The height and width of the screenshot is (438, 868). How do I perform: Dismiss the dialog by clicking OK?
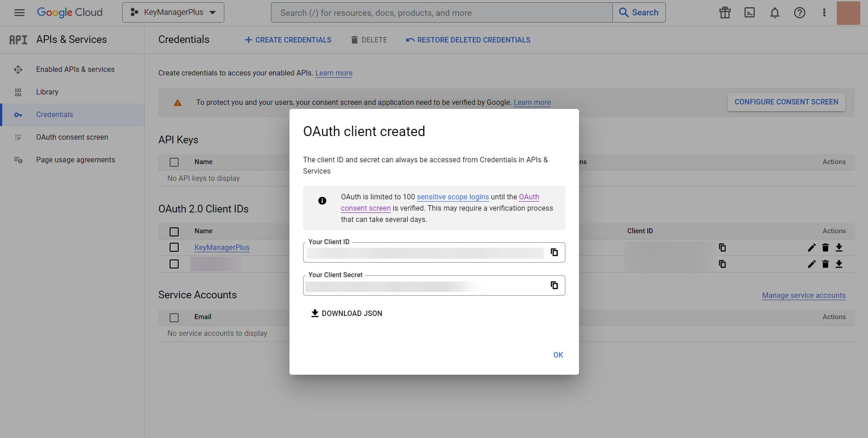[558, 355]
